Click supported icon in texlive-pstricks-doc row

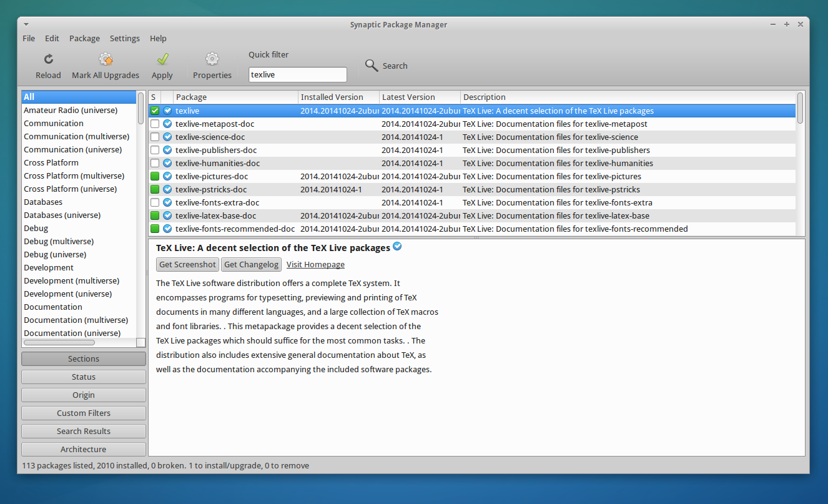(167, 189)
